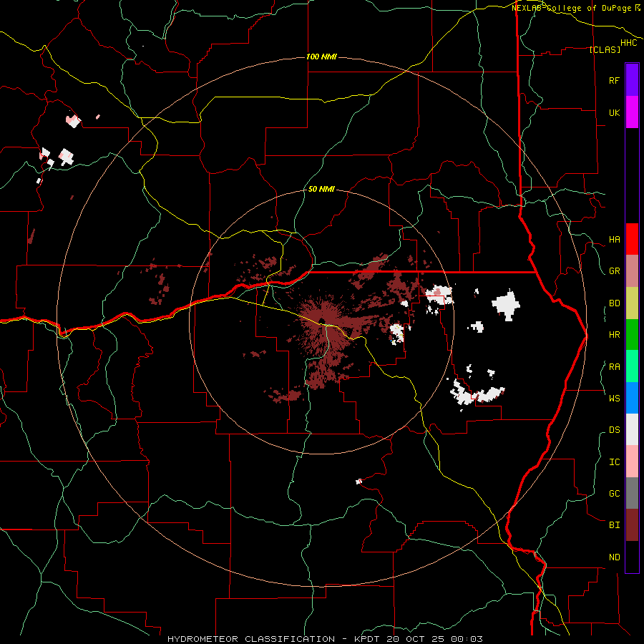Click the red HA legend color swatch
The image size is (644, 644).
tap(632, 239)
